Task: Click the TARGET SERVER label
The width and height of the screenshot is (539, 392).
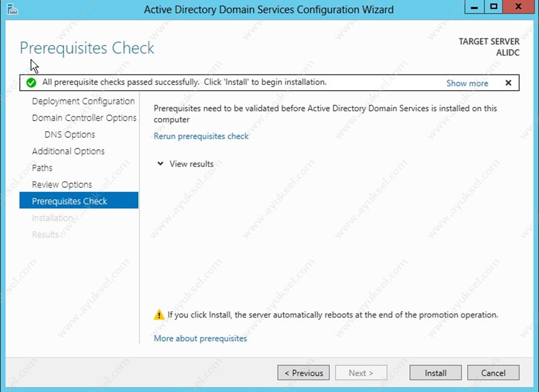Action: tap(489, 42)
